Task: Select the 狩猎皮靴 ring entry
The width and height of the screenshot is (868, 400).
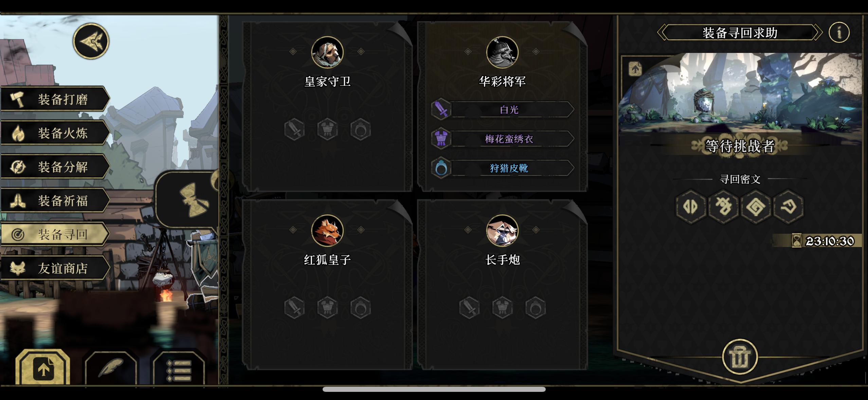Action: pyautogui.click(x=503, y=168)
